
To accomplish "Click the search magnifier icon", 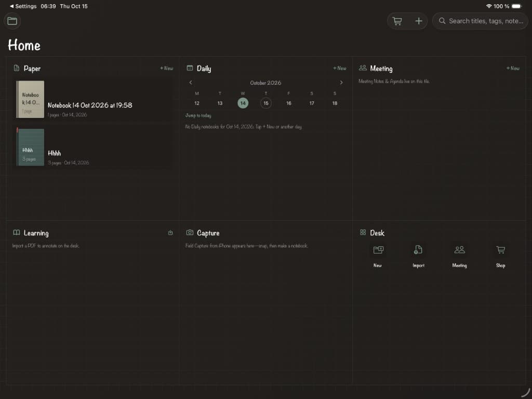I will [x=442, y=21].
